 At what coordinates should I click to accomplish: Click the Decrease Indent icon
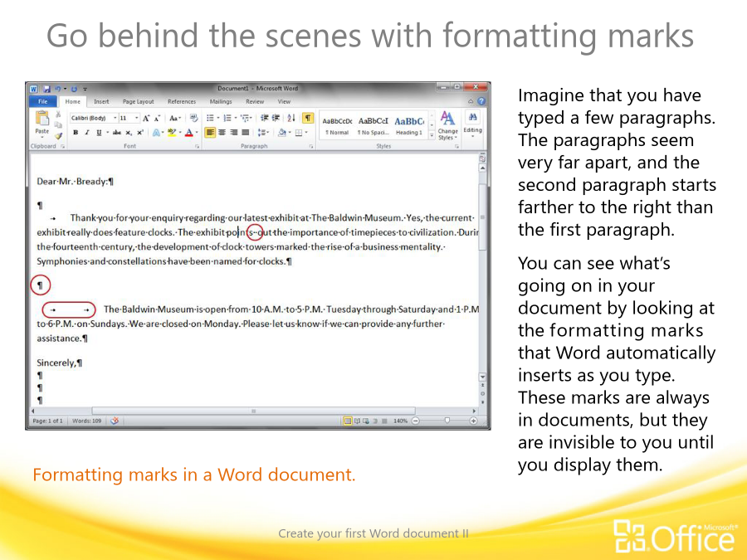tap(265, 118)
